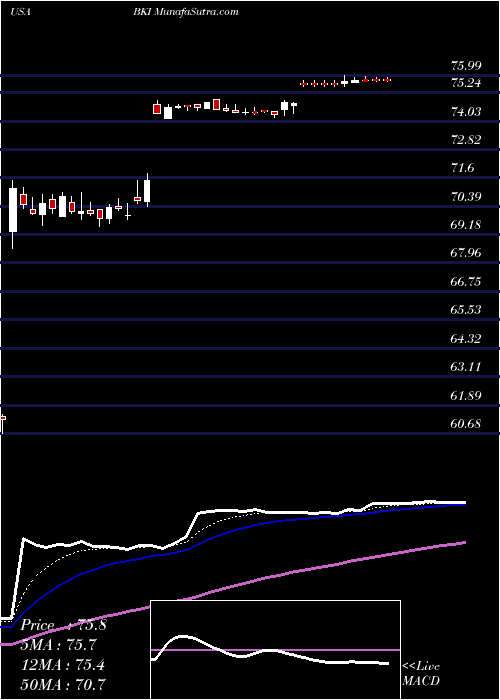Select the 71.6 price axis label
This screenshot has height=700, width=500.
(463, 168)
